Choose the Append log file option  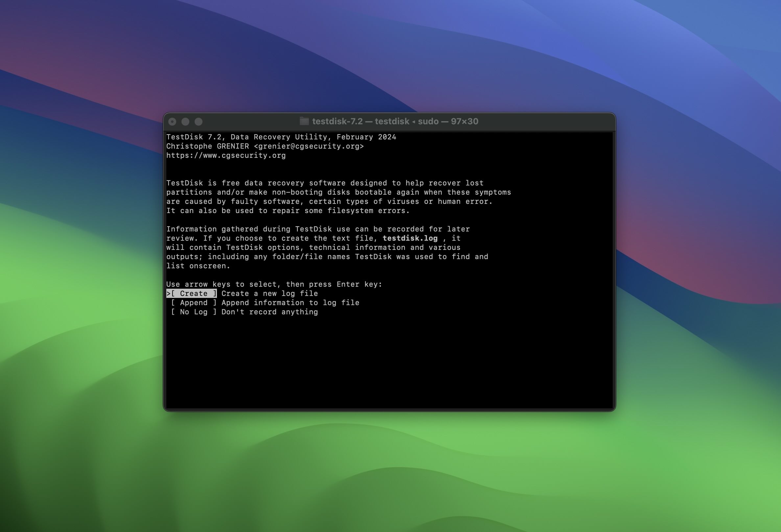tap(194, 303)
